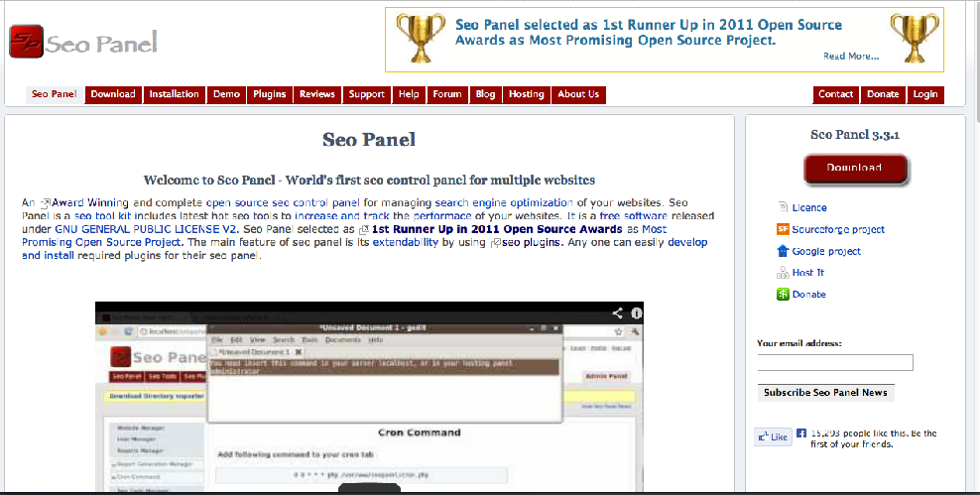The height and width of the screenshot is (495, 980).
Task: Open the Blog menu item
Action: pyautogui.click(x=486, y=94)
